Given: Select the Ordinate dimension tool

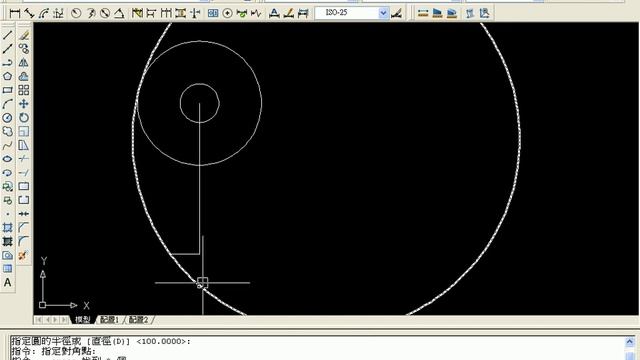Looking at the screenshot, I should tap(58, 13).
